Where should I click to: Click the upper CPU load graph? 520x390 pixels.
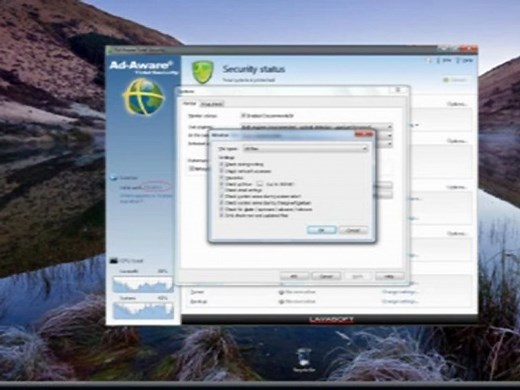click(143, 284)
